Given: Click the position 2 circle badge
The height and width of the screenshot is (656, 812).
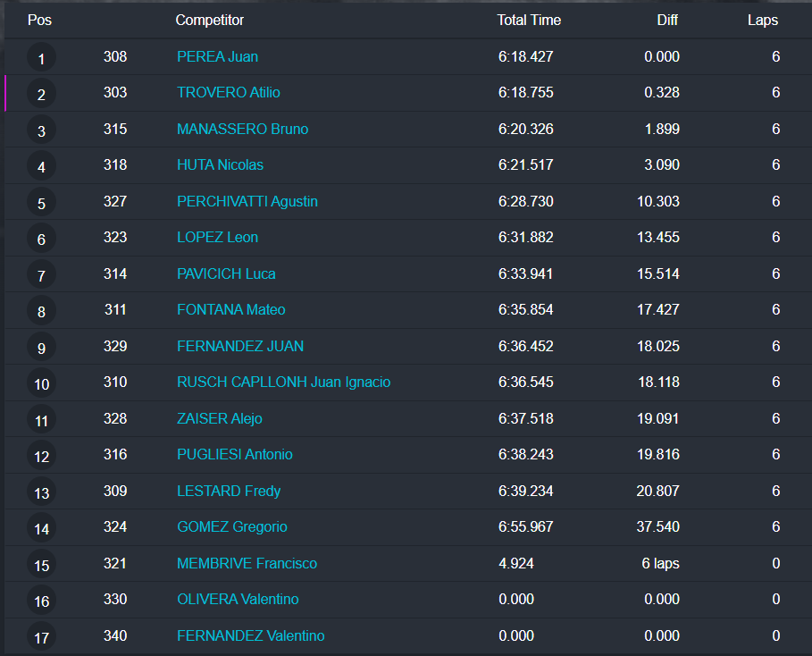Looking at the screenshot, I should [41, 95].
